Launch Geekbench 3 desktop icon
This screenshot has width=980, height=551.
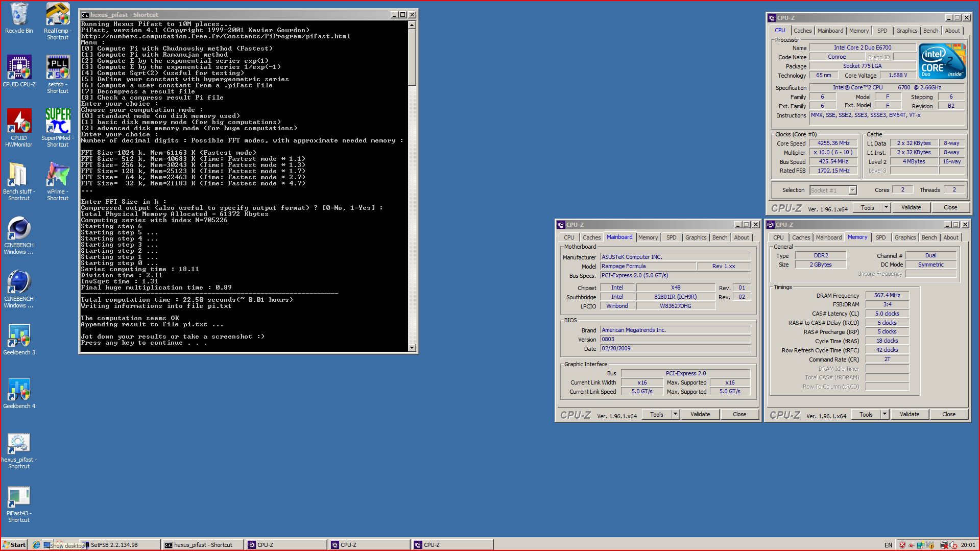pos(19,340)
